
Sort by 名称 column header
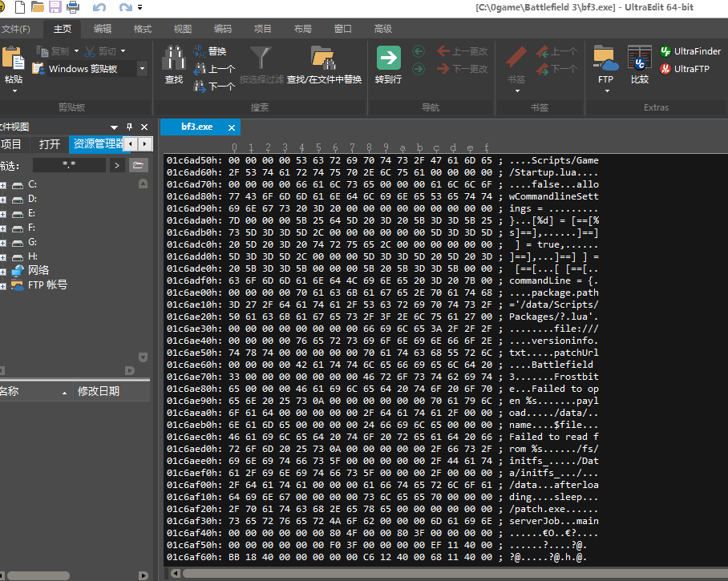35,392
